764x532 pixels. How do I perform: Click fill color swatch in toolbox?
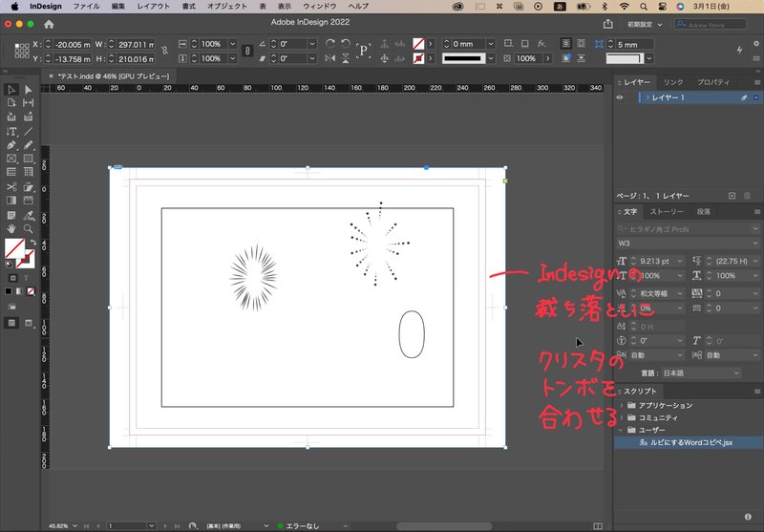pos(14,248)
